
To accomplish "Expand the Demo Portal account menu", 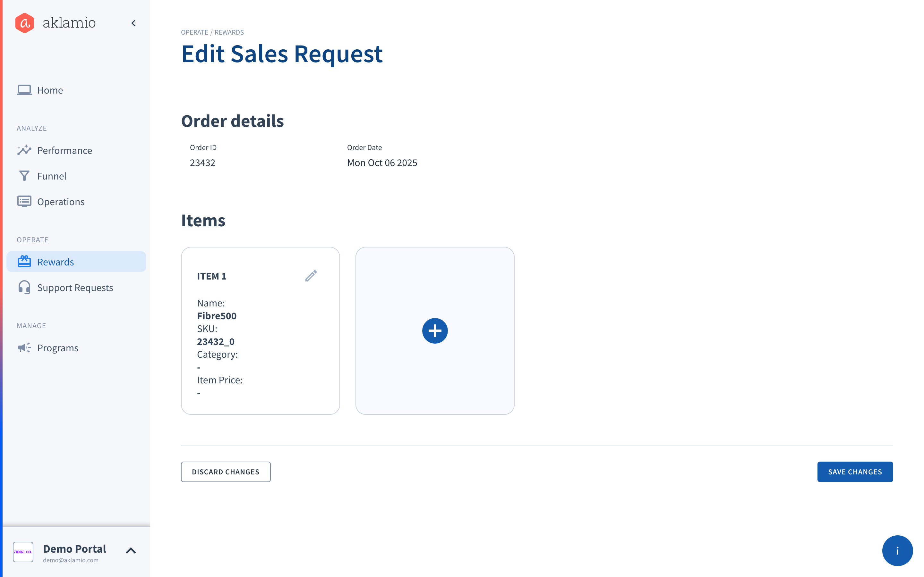I will point(131,550).
